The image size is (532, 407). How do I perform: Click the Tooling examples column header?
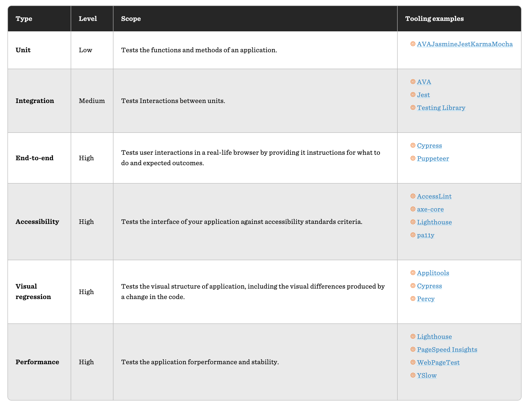[434, 19]
